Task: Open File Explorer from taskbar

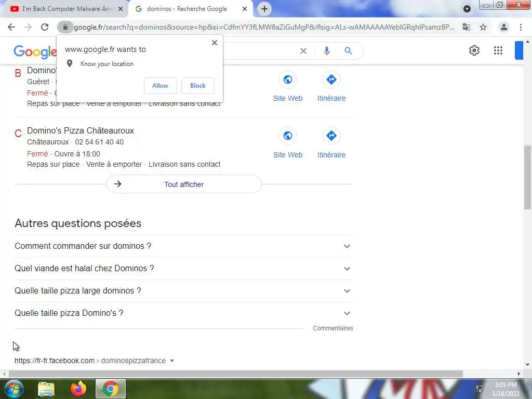Action: point(46,389)
